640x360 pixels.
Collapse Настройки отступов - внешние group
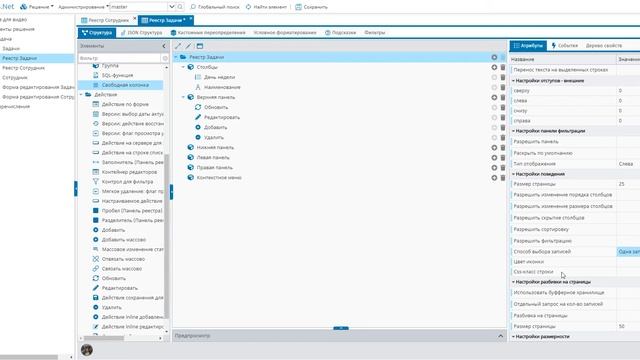tap(513, 81)
